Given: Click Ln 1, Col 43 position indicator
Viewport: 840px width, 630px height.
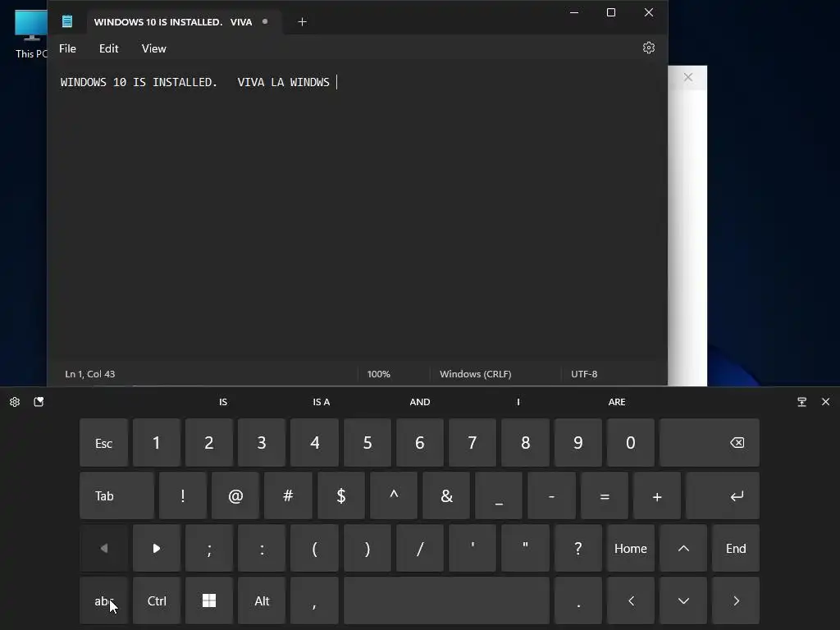Looking at the screenshot, I should click(90, 374).
